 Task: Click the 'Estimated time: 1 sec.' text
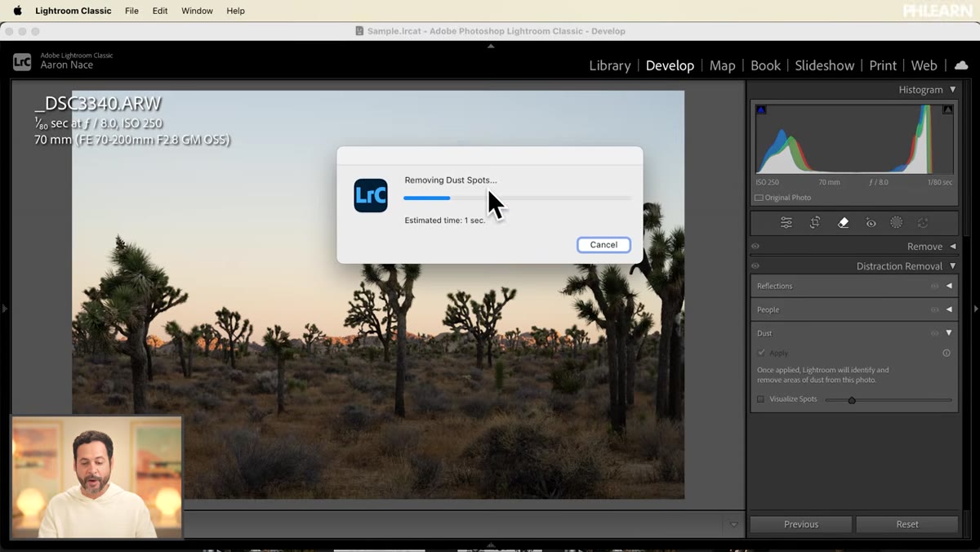(x=445, y=220)
